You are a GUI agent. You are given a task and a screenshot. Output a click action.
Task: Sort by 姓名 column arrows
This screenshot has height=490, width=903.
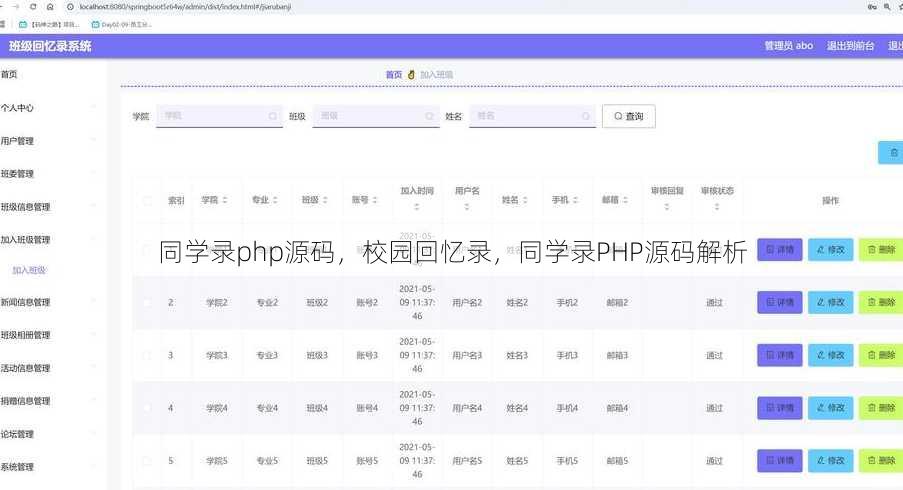[x=525, y=200]
